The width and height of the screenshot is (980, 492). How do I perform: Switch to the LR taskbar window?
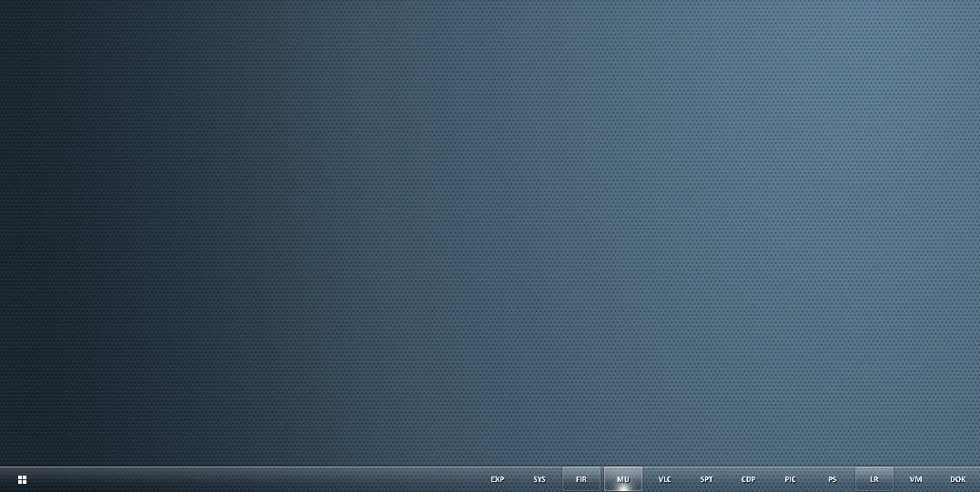[874, 479]
